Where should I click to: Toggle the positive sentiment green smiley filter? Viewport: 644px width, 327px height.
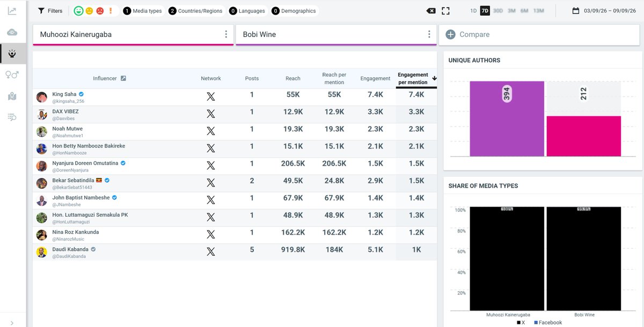78,11
